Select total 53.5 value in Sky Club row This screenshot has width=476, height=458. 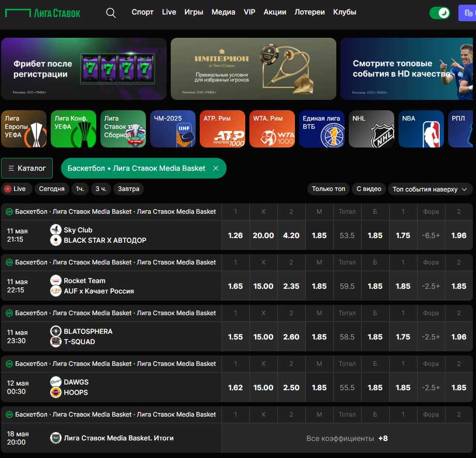tap(347, 235)
